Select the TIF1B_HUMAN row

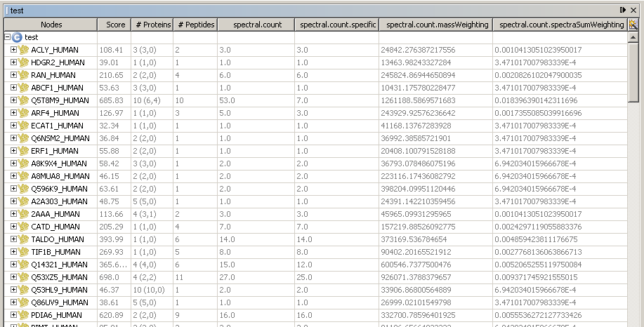pyautogui.click(x=55, y=252)
